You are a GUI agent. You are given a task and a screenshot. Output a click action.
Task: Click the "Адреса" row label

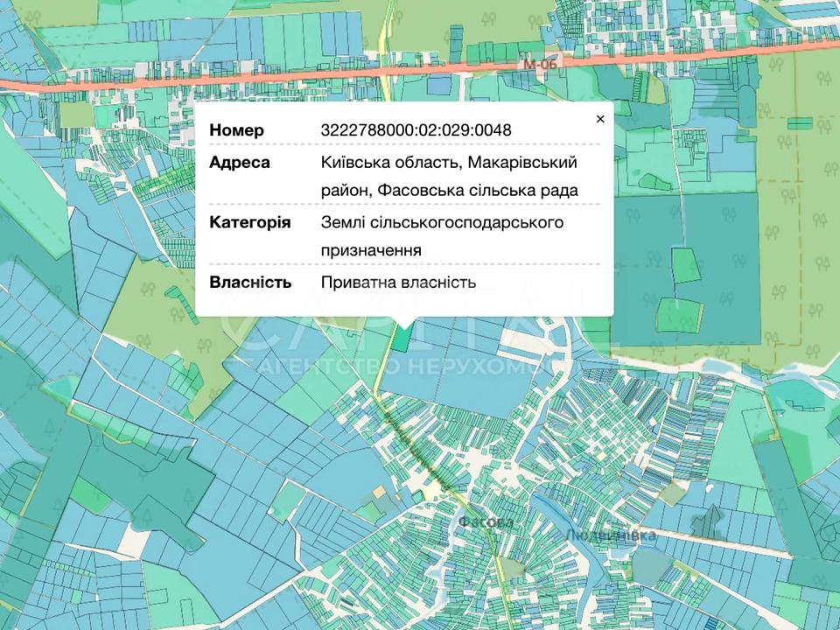pos(240,163)
